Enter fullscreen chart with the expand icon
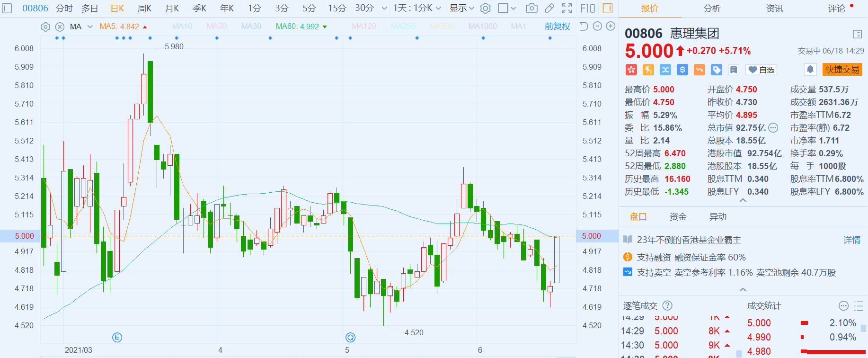 567,9
